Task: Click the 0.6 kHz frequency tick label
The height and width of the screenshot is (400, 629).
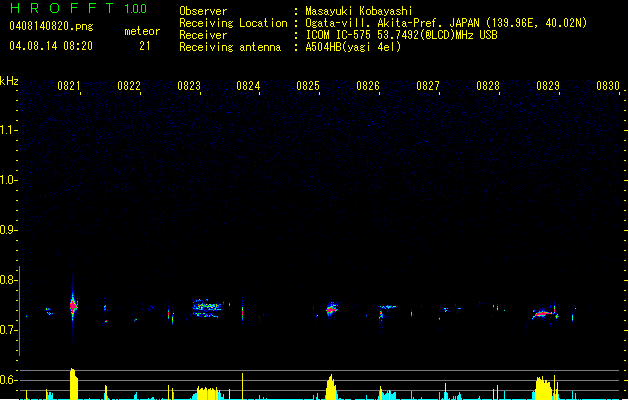Action: tap(8, 380)
